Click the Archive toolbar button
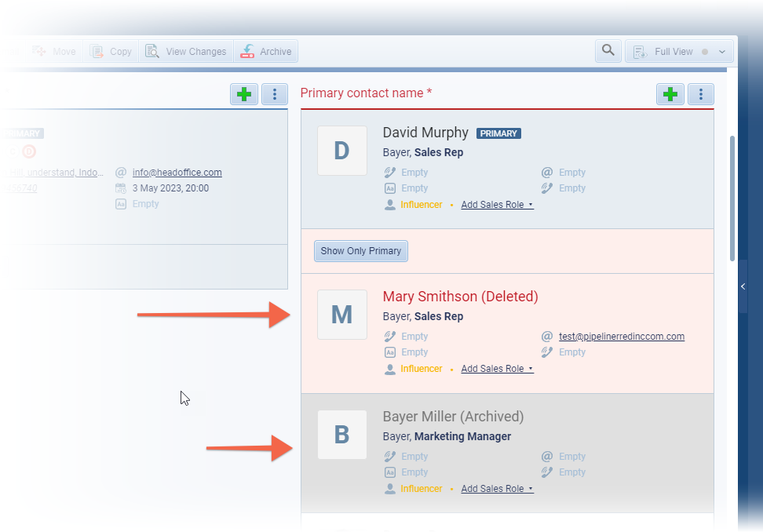Viewport: 763px width, 532px height. [265, 52]
